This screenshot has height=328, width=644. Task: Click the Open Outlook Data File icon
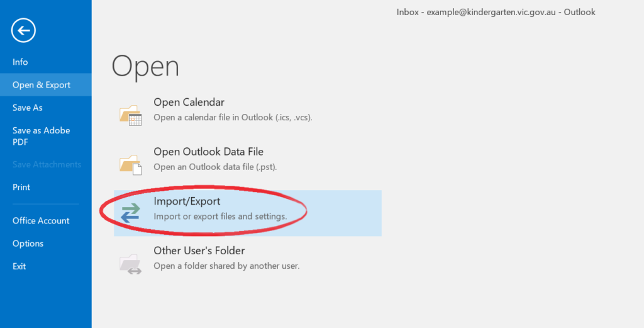coord(131,164)
